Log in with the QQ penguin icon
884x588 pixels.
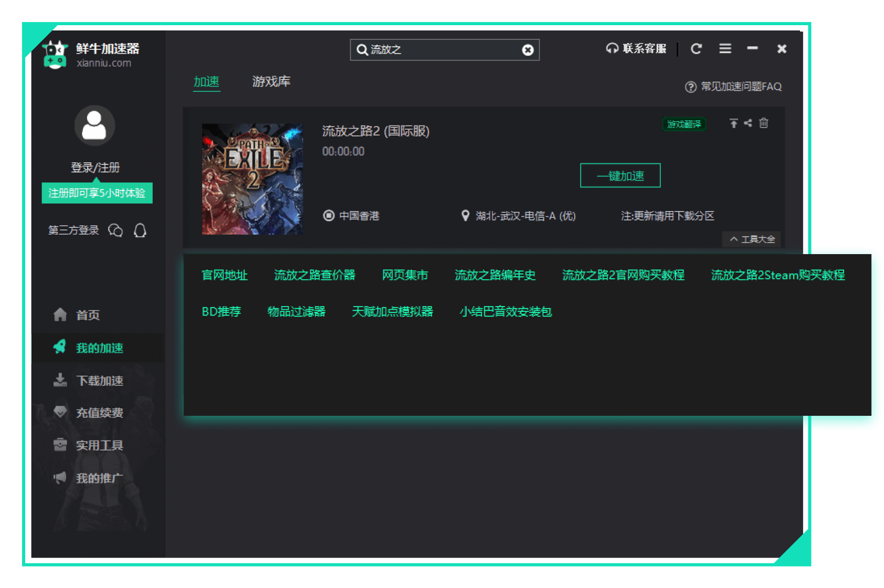click(140, 230)
